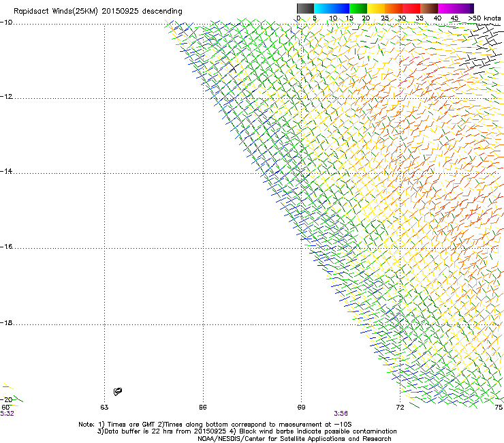Click the 72 longitude axis label

(x=400, y=408)
